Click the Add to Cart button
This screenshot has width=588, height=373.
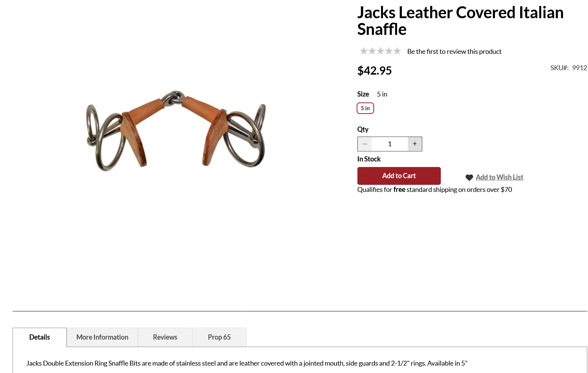click(399, 176)
